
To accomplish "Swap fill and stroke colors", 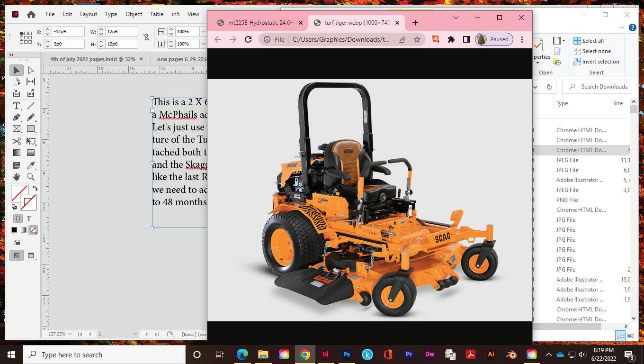I will tap(35, 188).
